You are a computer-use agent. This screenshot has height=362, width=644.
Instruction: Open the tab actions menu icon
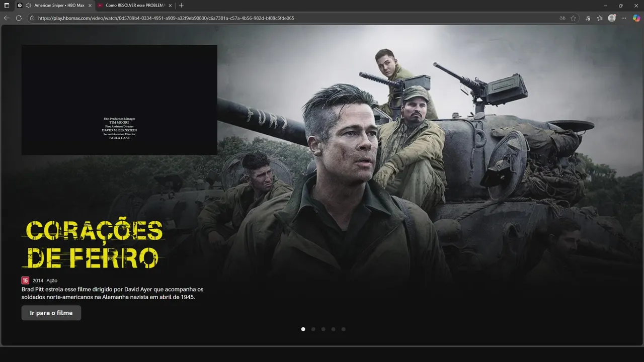(7, 6)
